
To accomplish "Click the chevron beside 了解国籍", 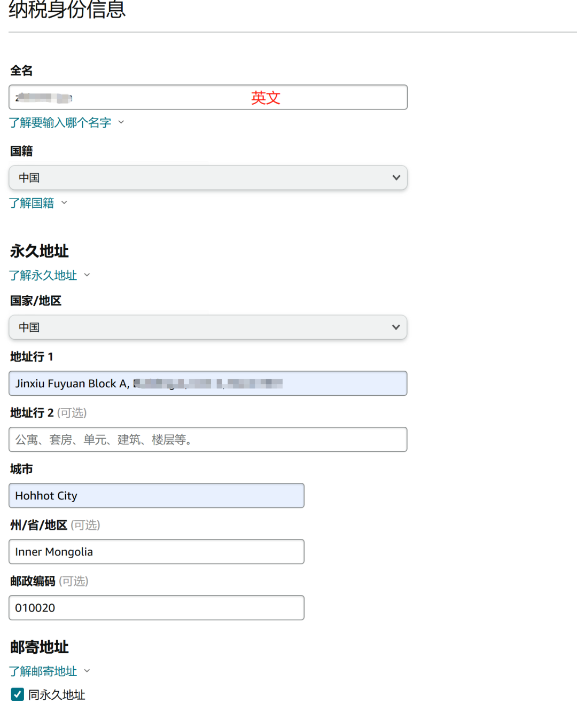I will pyautogui.click(x=64, y=203).
